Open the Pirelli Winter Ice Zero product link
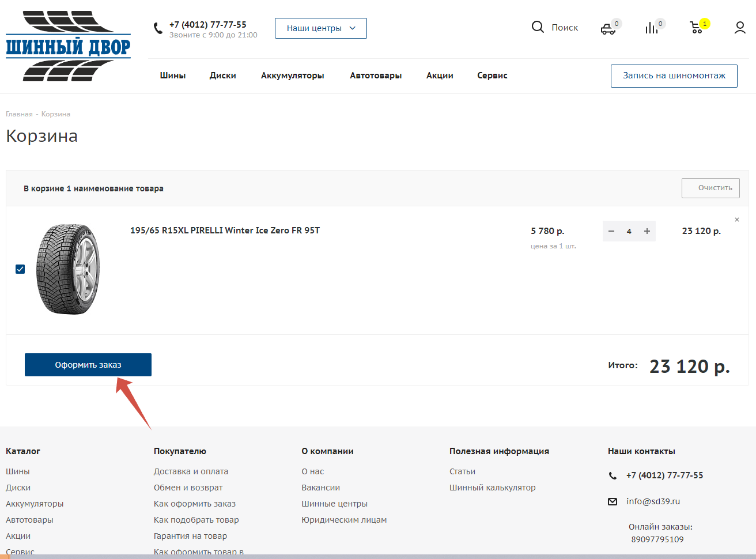 [x=225, y=231]
